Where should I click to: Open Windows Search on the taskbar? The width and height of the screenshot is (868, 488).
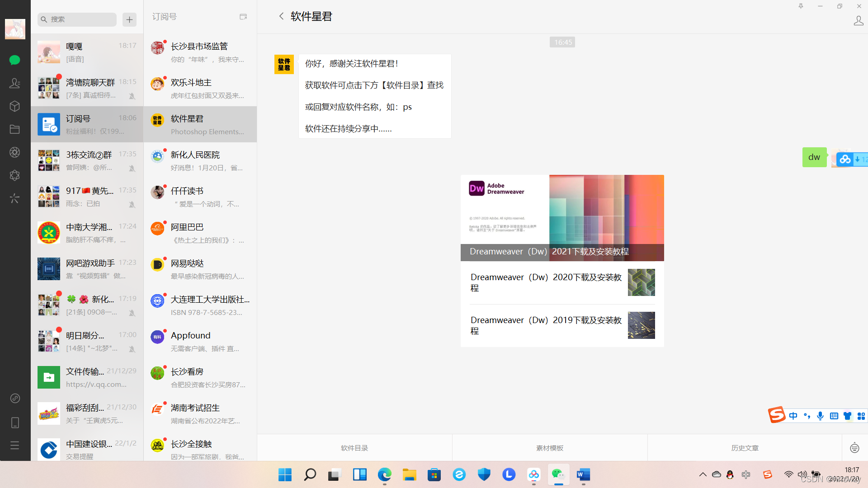pos(310,474)
